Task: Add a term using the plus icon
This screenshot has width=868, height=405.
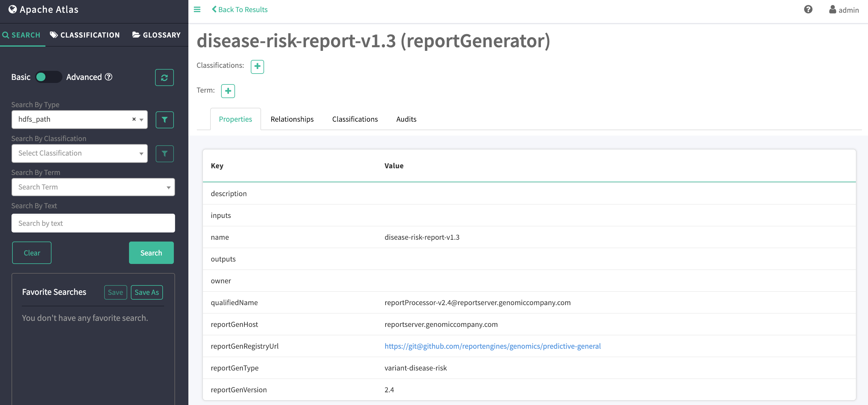Action: coord(228,91)
